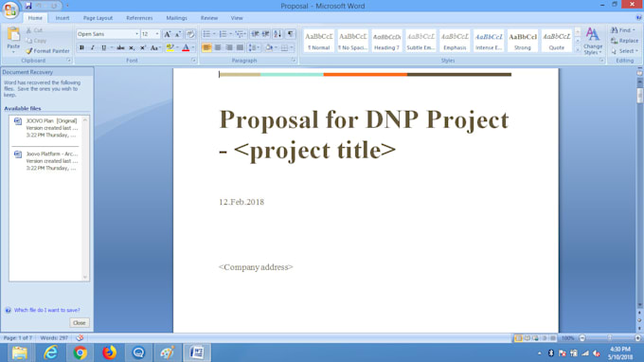644x362 pixels.
Task: Open the Page Layout tab
Action: coord(98,18)
